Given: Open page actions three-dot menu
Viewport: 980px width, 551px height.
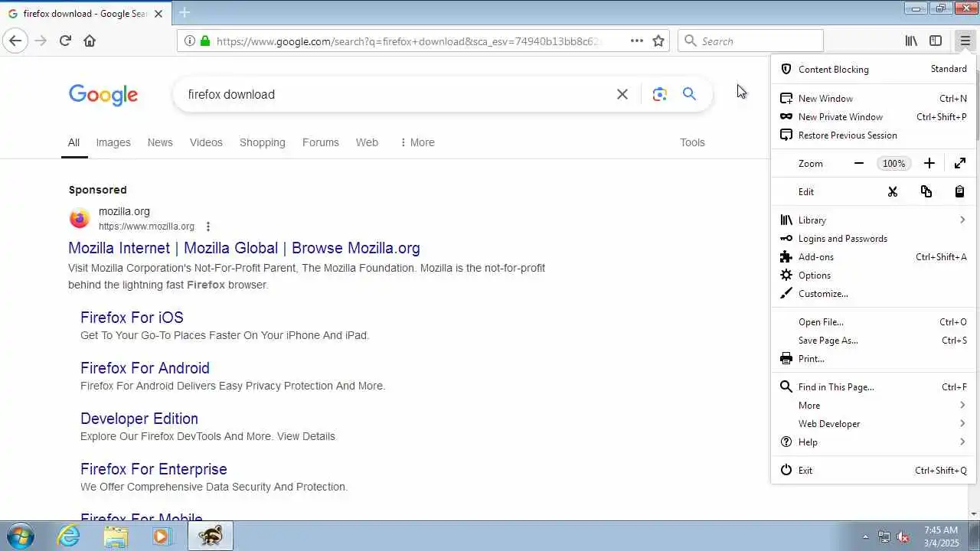Looking at the screenshot, I should (637, 41).
